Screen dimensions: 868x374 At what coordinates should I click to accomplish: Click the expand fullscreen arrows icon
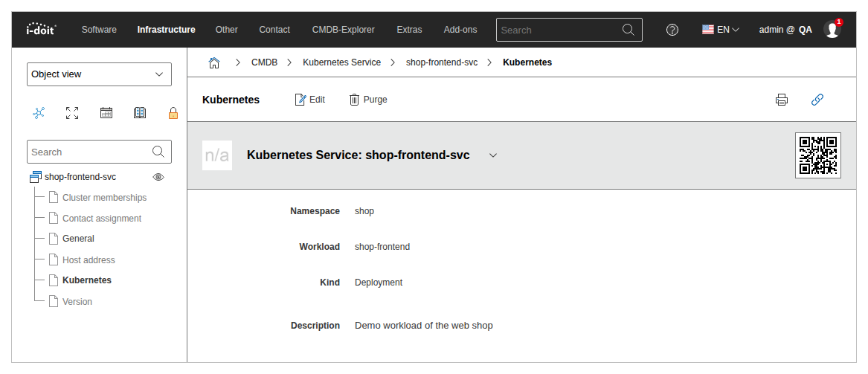click(x=72, y=113)
